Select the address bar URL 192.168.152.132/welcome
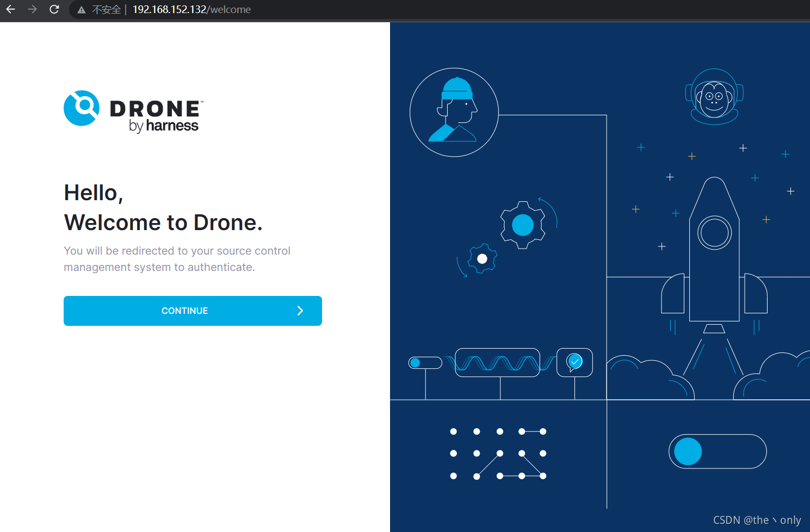810x532 pixels. (191, 9)
